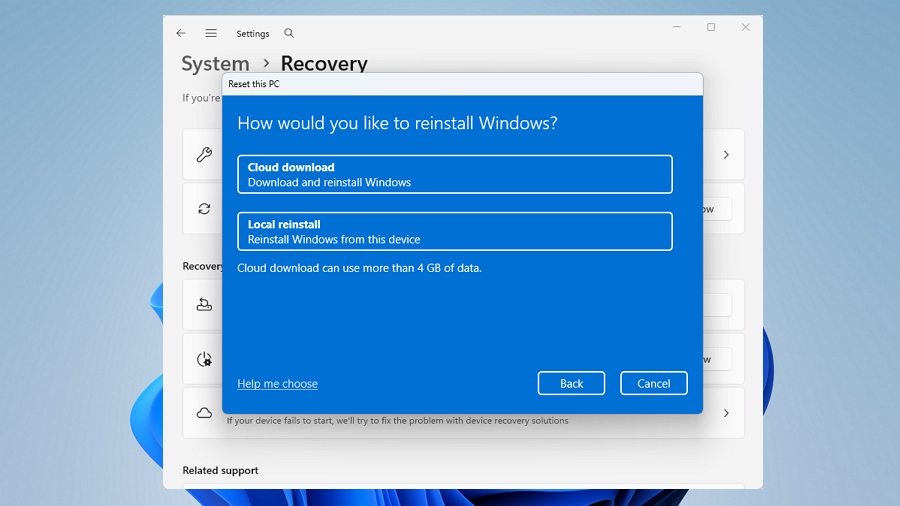Cancel the Reset this PC dialog
900x506 pixels.
[x=653, y=383]
